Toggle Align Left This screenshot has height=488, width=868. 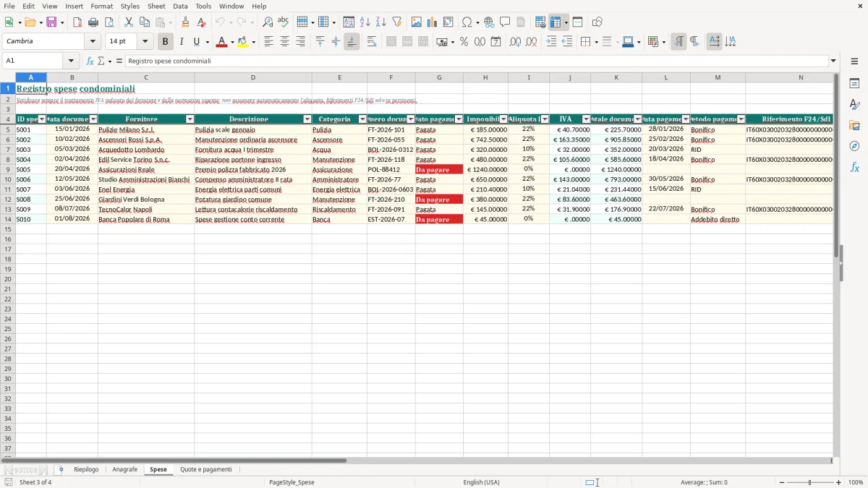268,42
